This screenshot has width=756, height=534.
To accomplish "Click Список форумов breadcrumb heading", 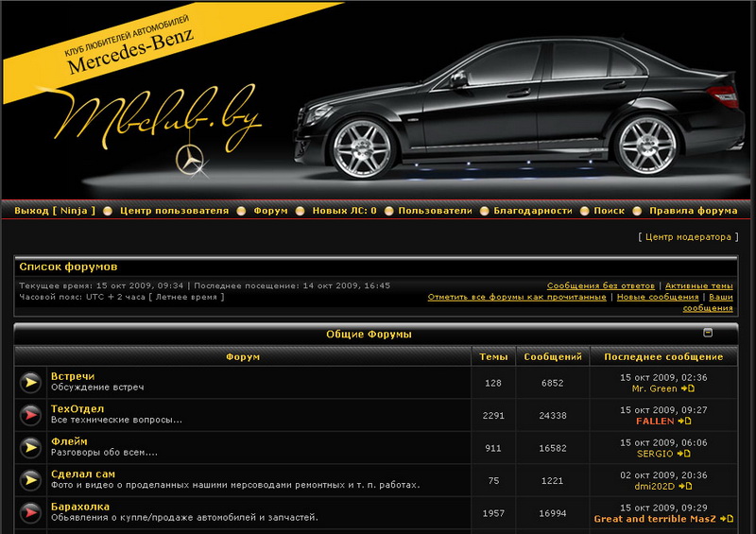I will tap(68, 267).
